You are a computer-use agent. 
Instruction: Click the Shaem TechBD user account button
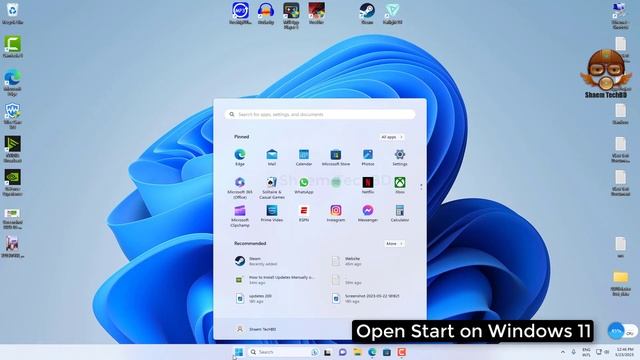(256, 329)
